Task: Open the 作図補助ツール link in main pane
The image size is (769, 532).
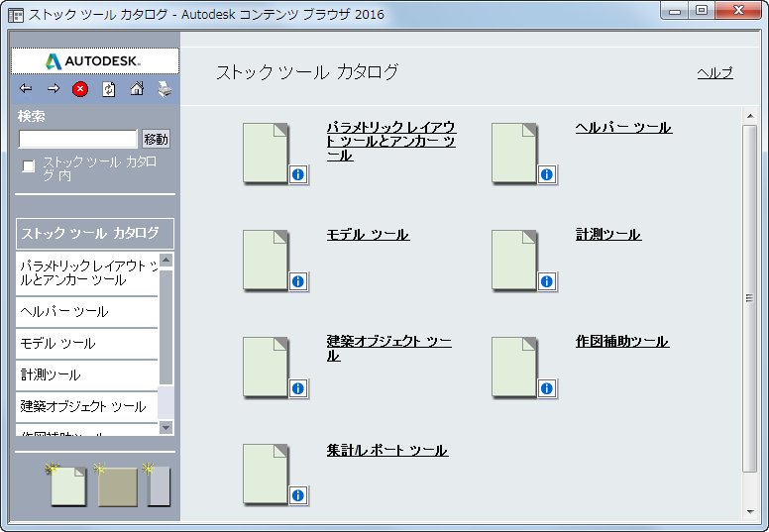Action: pyautogui.click(x=622, y=341)
